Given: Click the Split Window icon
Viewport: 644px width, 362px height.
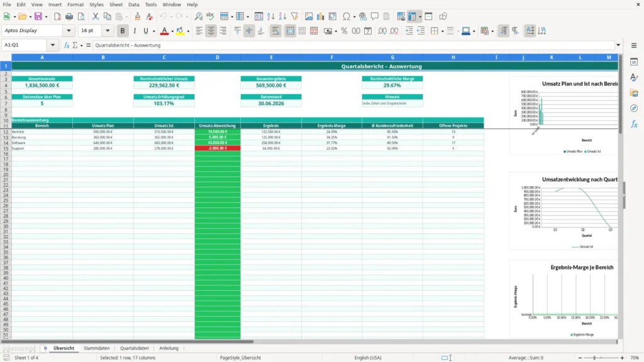Looking at the screenshot, I should 428,16.
